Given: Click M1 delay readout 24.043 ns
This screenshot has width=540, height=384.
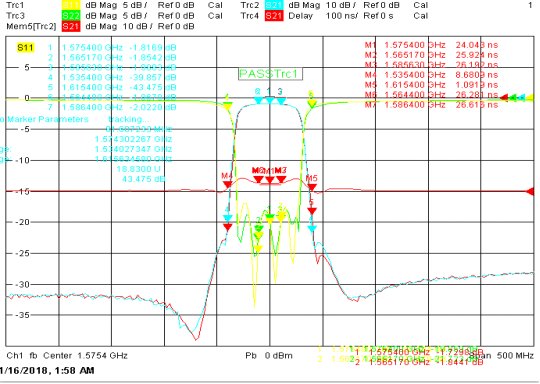Looking at the screenshot, I should (x=477, y=45).
